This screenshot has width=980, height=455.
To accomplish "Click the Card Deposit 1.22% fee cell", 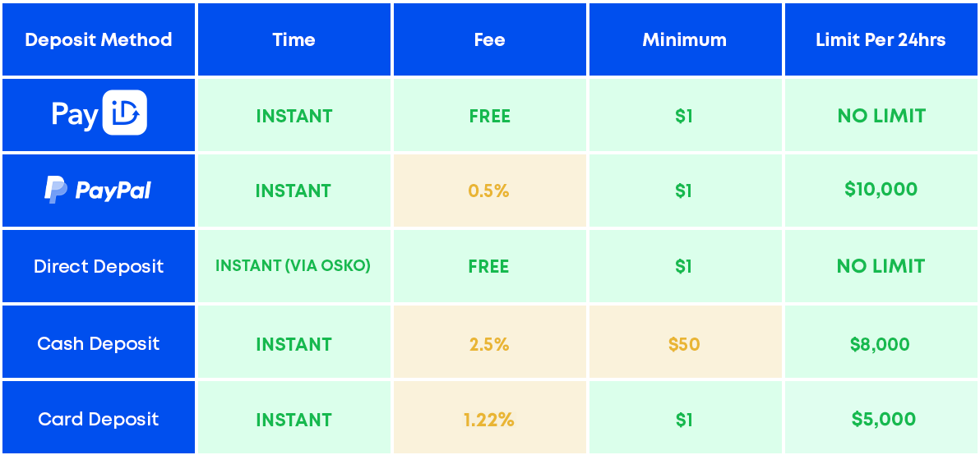I will tap(489, 419).
